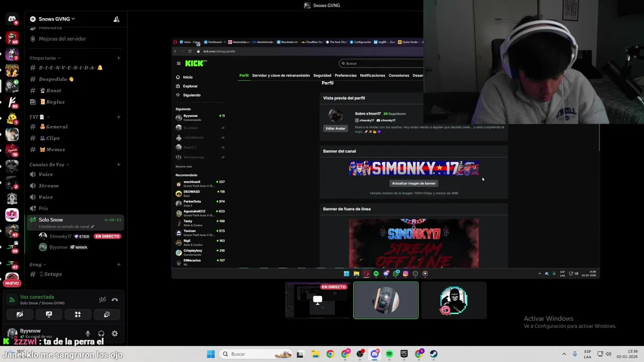The image size is (644, 362).
Task: Open the Discord activities launcher
Action: (78, 314)
